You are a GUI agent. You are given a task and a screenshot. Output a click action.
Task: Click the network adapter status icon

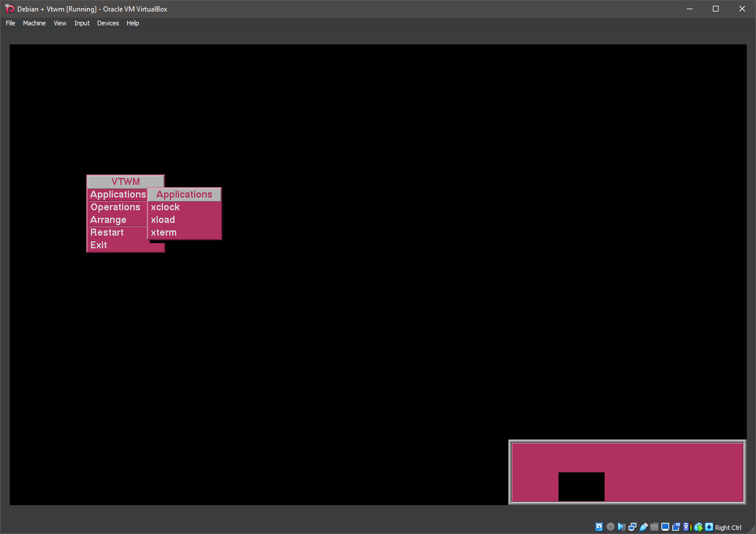(x=632, y=527)
